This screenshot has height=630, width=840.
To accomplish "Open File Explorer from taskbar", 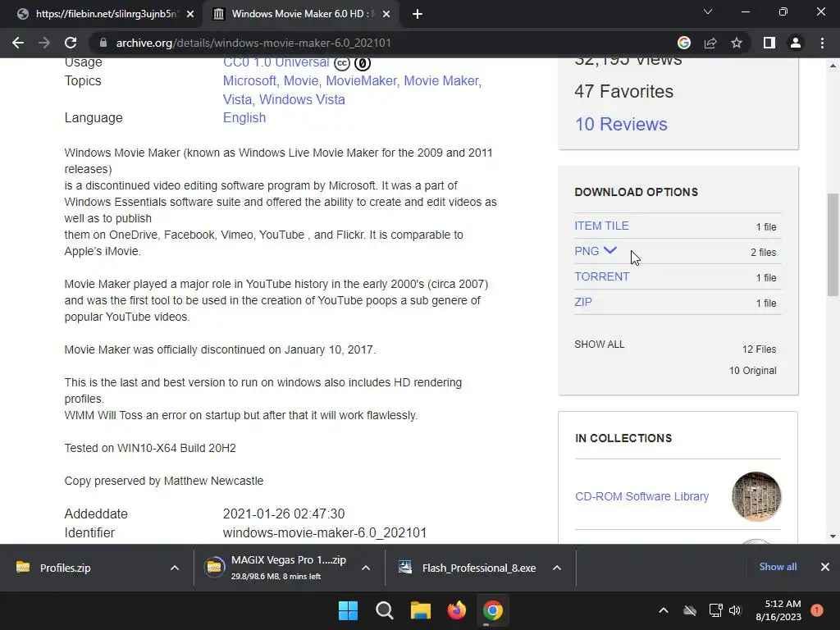I will pos(421,610).
